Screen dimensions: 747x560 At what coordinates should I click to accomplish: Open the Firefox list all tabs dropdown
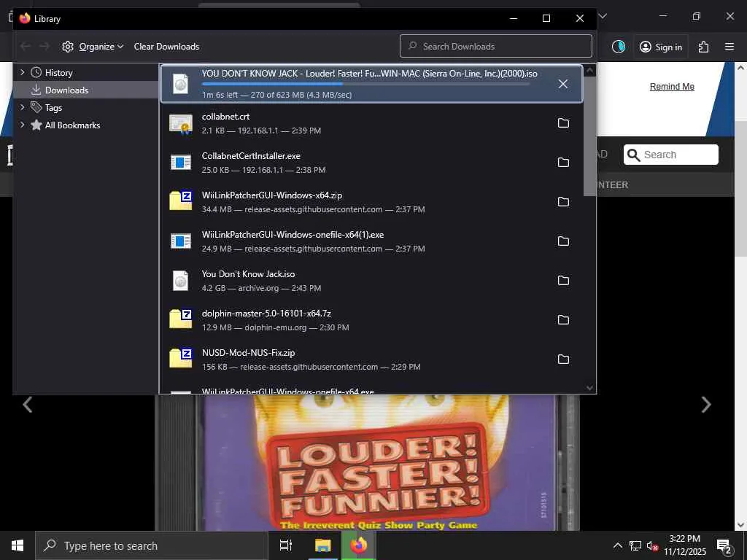click(x=603, y=16)
